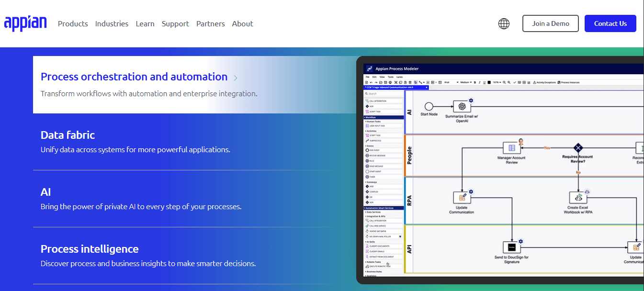
Task: Select RECEIVE MESSAGE palette item
Action: click(384, 156)
